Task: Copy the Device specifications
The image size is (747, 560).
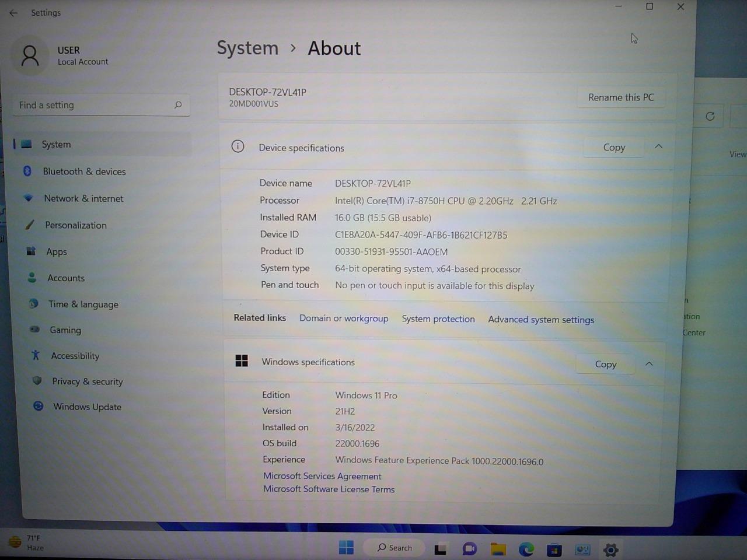Action: coord(614,148)
